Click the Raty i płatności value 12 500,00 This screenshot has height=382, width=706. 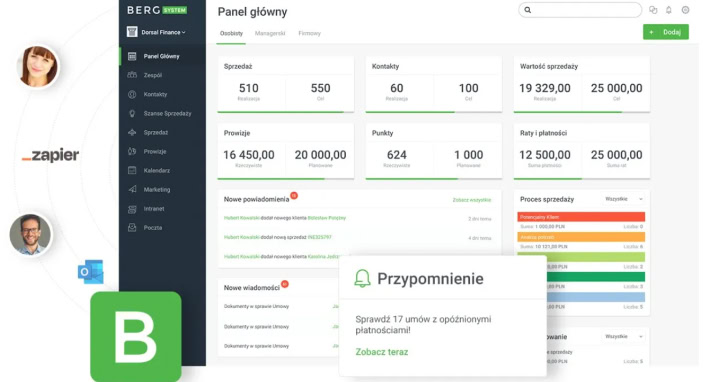545,155
